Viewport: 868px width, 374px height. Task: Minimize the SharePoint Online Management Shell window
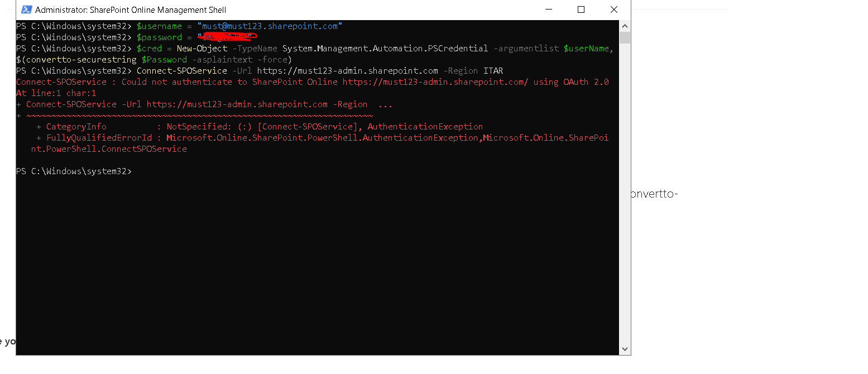(x=548, y=9)
